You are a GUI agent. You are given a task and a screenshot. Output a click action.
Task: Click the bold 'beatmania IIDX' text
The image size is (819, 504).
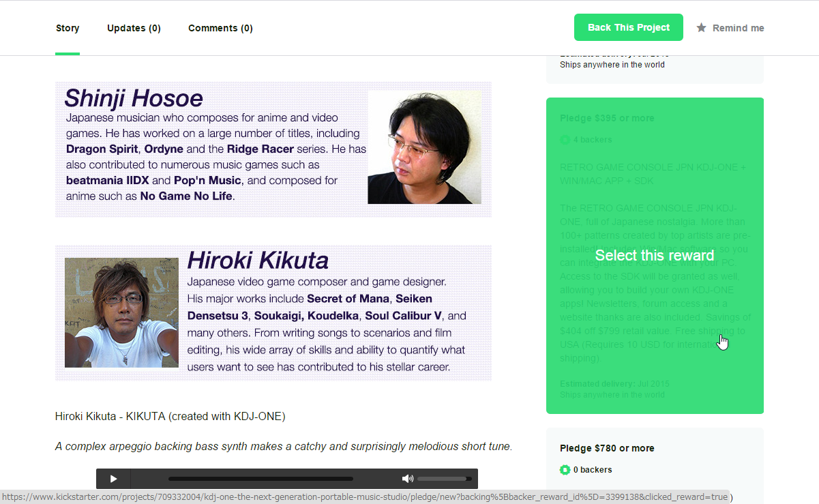108,181
